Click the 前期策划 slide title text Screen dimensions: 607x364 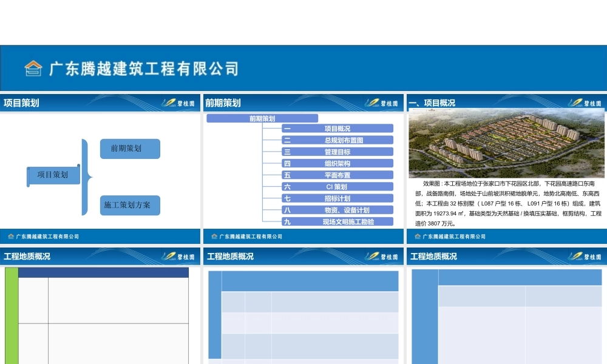pos(223,103)
